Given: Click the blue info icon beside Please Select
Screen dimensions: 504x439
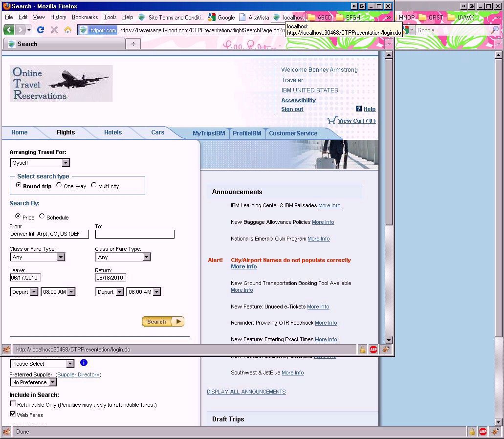Looking at the screenshot, I should (x=84, y=363).
